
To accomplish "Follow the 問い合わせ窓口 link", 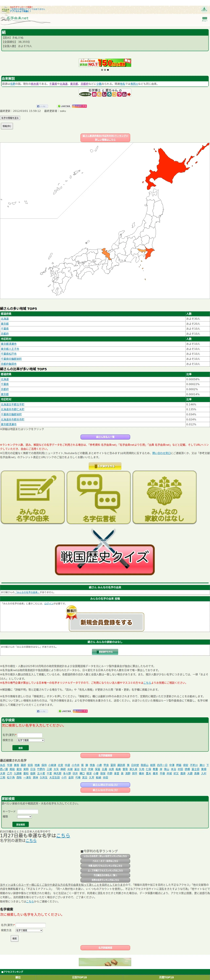I will [162, 453].
